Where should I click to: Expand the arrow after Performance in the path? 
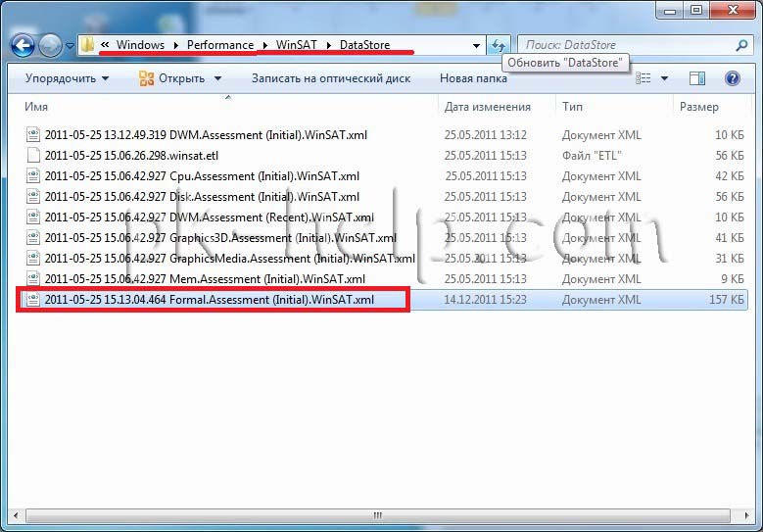click(x=264, y=45)
